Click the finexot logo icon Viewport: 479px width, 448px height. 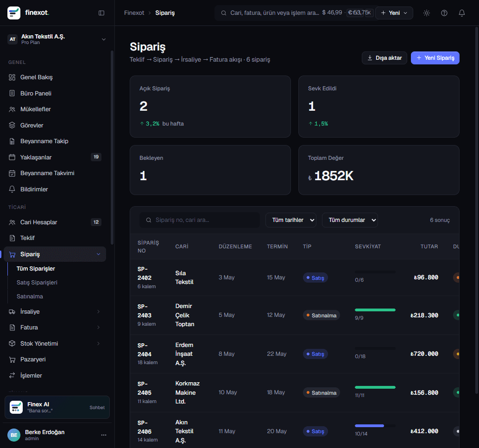pos(14,13)
